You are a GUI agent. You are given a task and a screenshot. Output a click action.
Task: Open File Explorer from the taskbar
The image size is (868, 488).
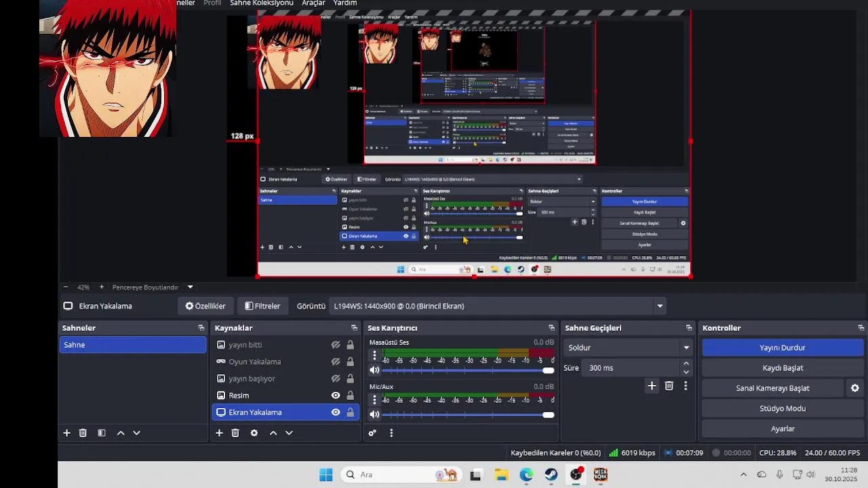(x=501, y=474)
